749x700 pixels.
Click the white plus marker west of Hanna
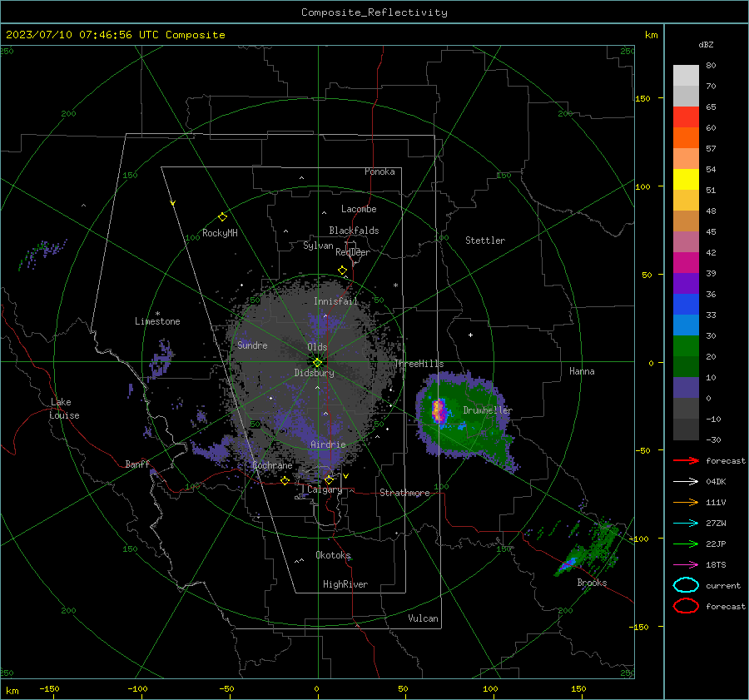tap(470, 335)
